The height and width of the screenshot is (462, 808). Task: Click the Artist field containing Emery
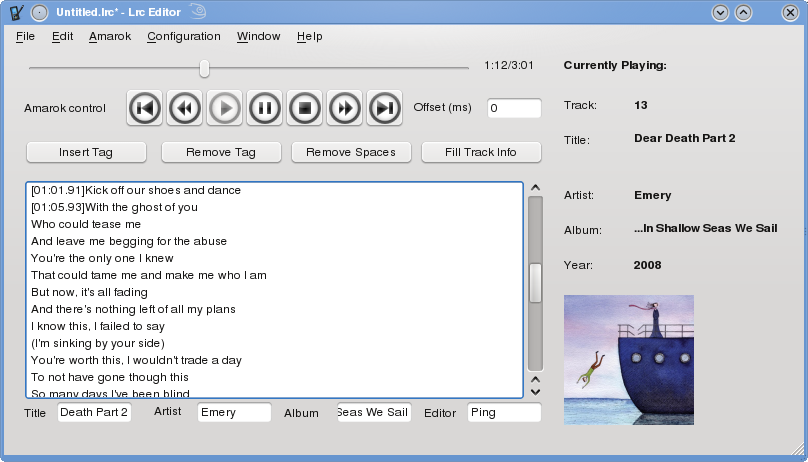[x=234, y=413]
